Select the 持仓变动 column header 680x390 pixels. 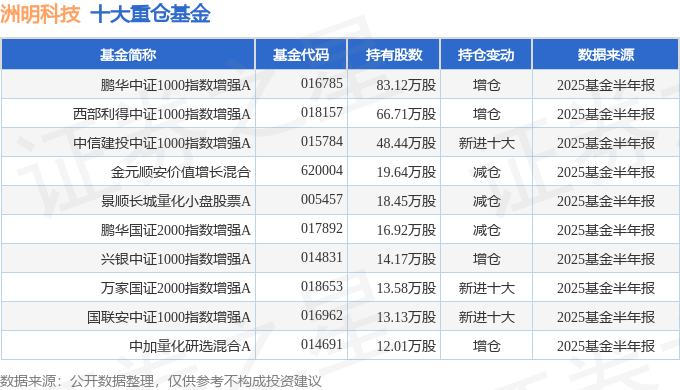(x=486, y=55)
